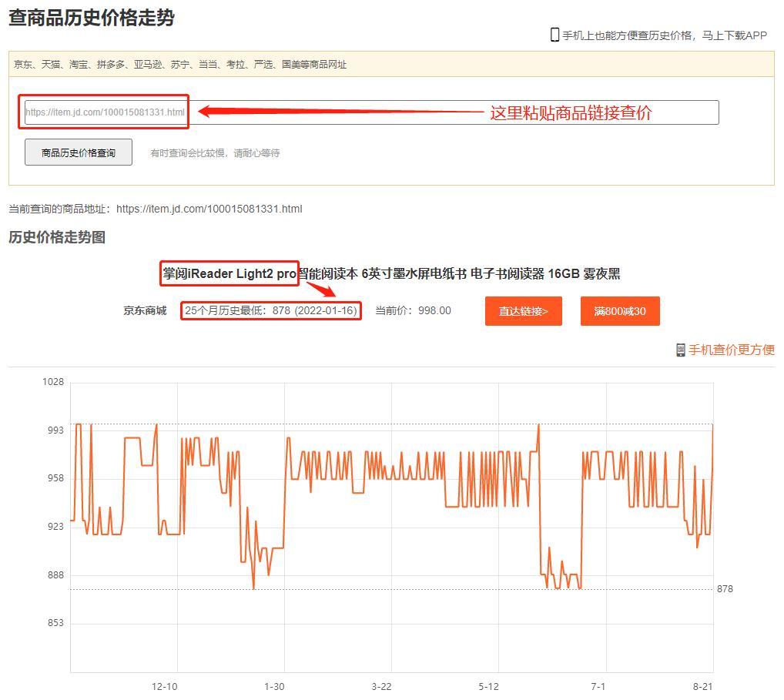Click the 888 y-axis price label
This screenshot has height=700, width=784.
pos(56,575)
